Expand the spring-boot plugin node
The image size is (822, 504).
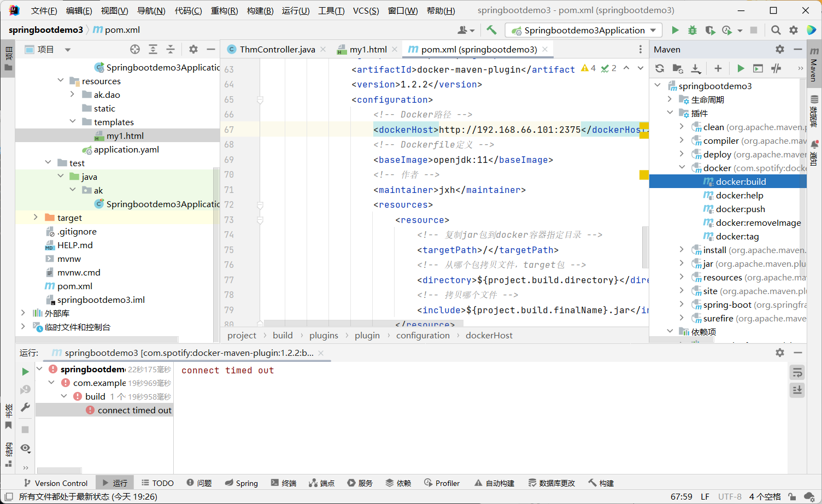(682, 304)
